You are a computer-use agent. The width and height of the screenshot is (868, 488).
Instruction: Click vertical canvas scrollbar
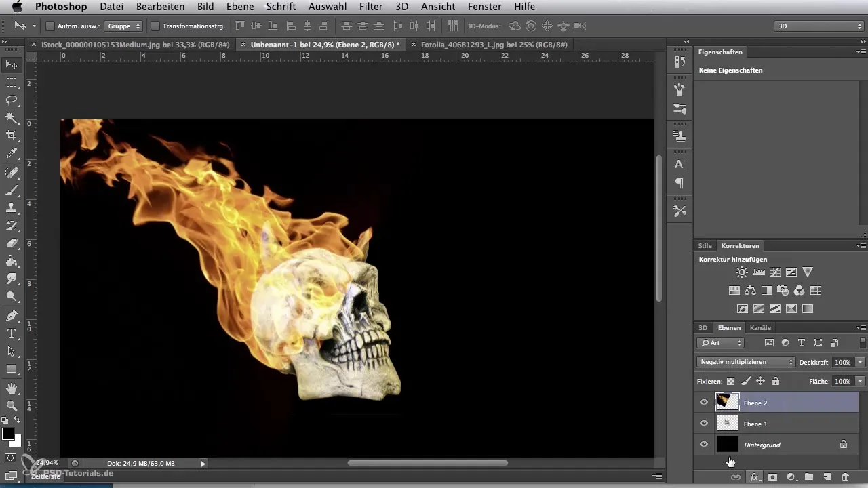pyautogui.click(x=658, y=228)
